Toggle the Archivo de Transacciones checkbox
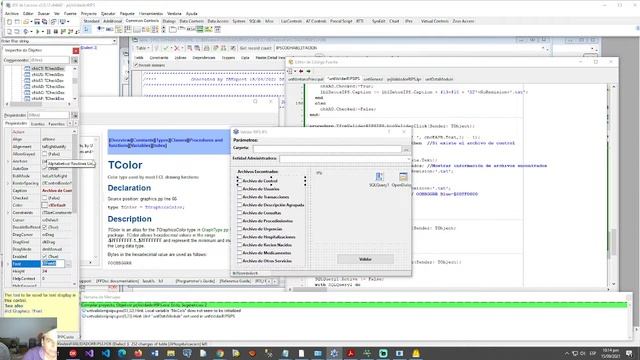640x360 pixels. (240, 197)
